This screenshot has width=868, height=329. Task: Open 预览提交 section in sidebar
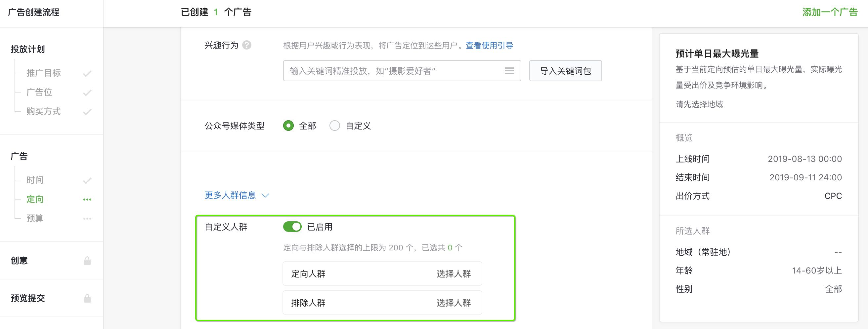(28, 298)
